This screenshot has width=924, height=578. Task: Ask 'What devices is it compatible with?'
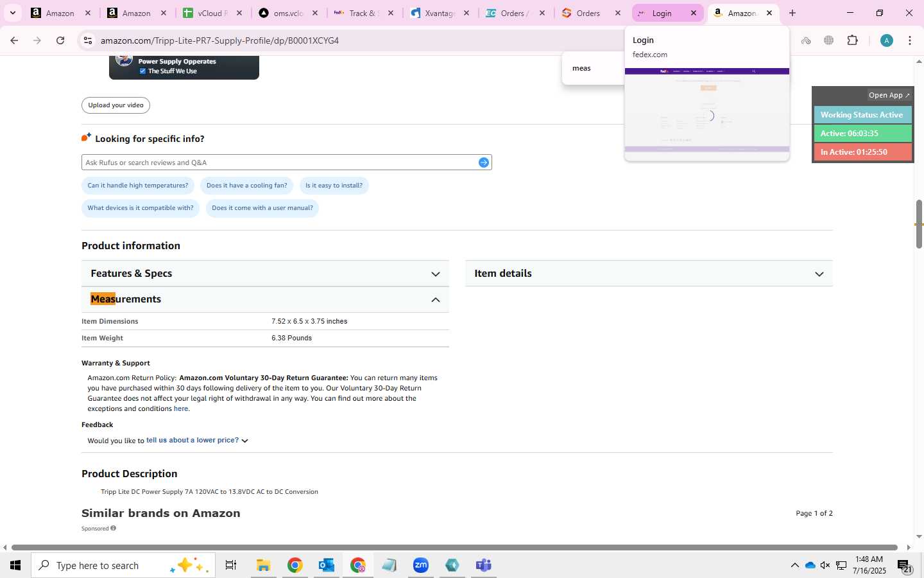(141, 208)
